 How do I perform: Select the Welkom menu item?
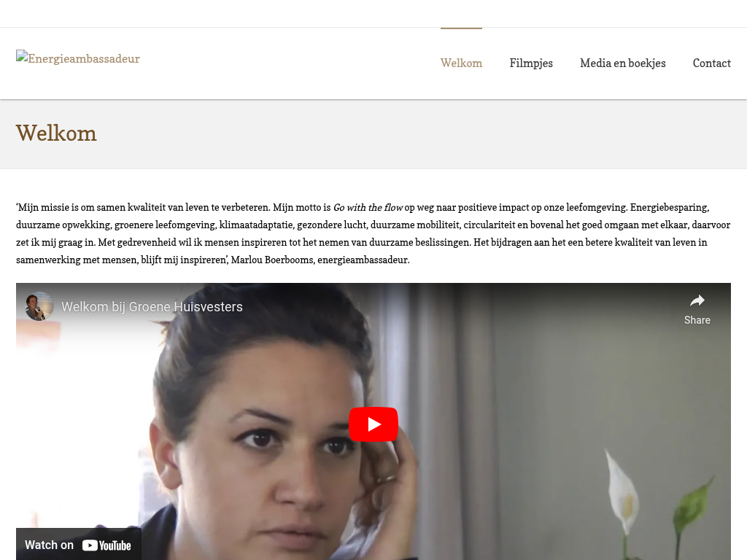coord(461,63)
